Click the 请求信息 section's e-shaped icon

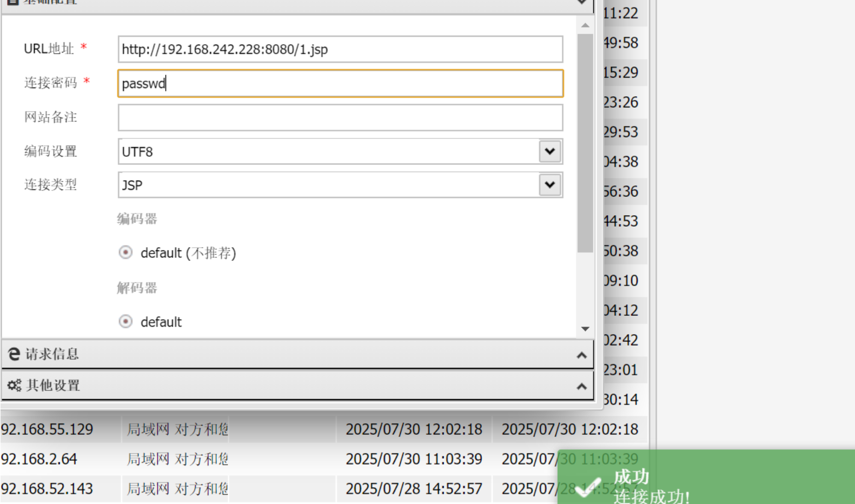[x=14, y=354]
